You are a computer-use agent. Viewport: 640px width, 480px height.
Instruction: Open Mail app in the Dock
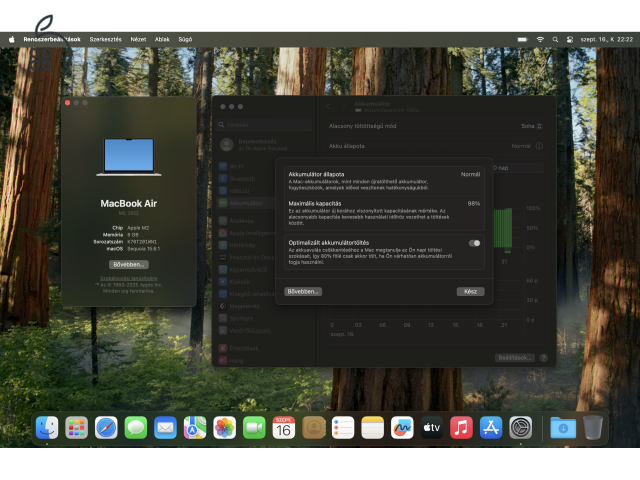165,427
